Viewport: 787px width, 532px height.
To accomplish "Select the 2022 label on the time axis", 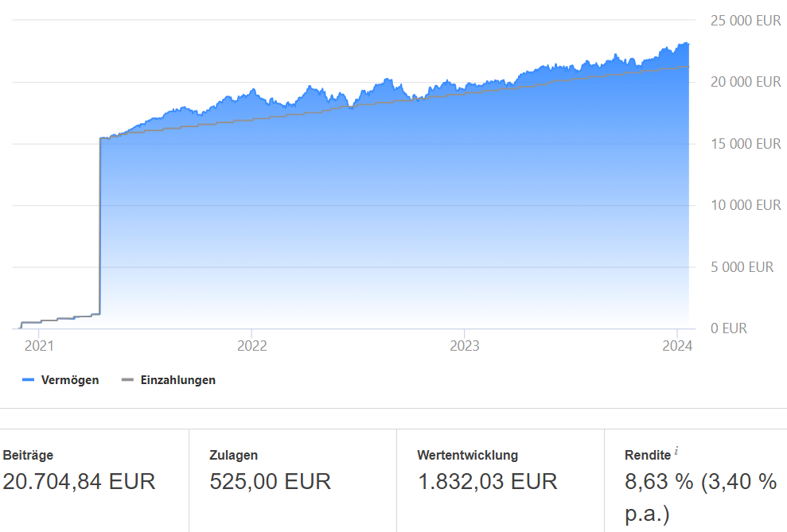I will tap(251, 346).
